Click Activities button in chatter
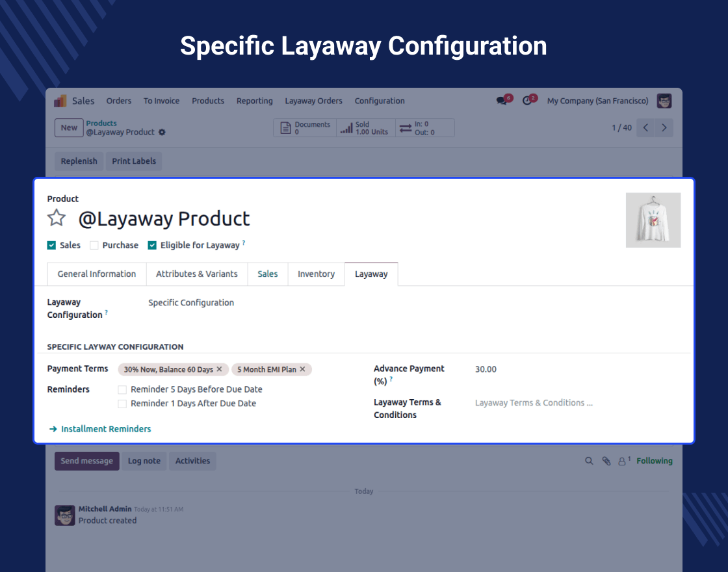728x572 pixels. (x=192, y=461)
